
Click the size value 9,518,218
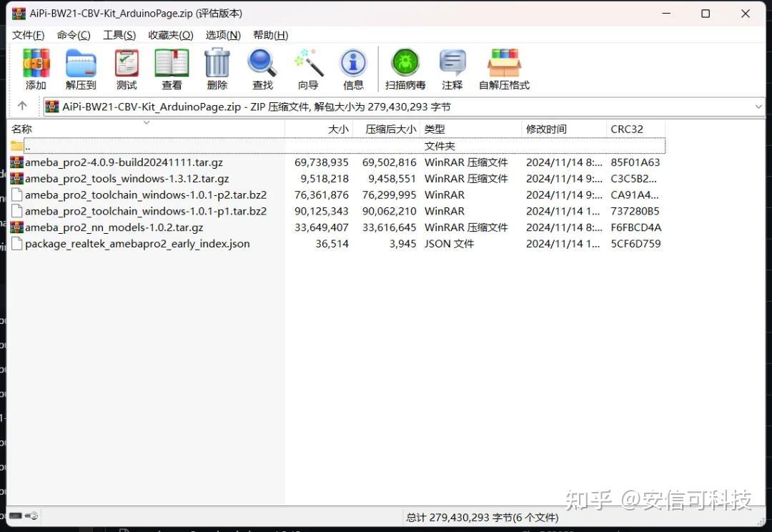coord(325,178)
